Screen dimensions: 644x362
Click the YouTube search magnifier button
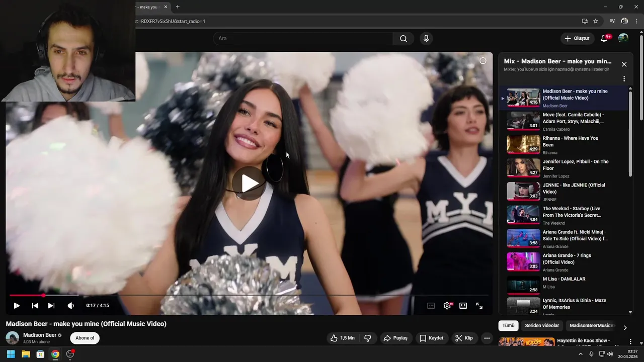404,39
